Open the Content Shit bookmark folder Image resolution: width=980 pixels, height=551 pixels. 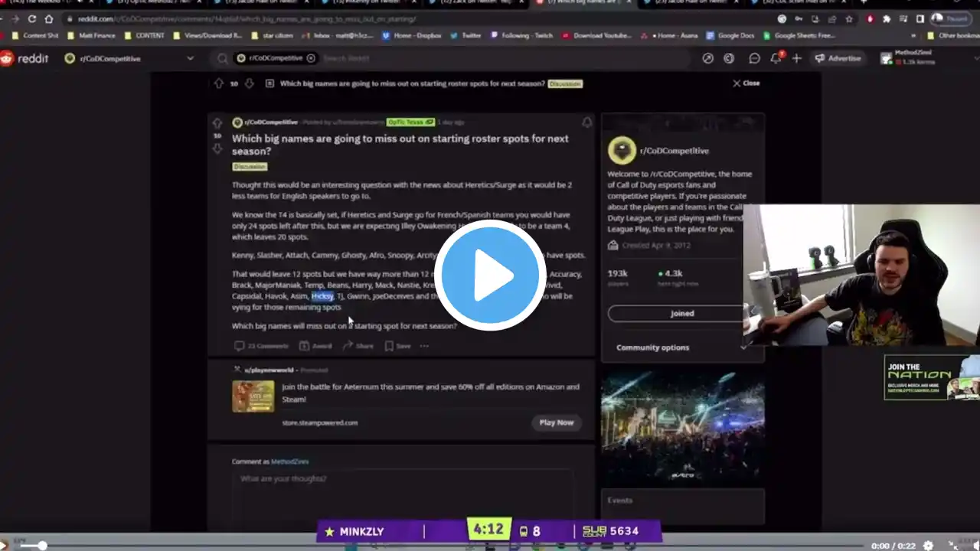[35, 35]
